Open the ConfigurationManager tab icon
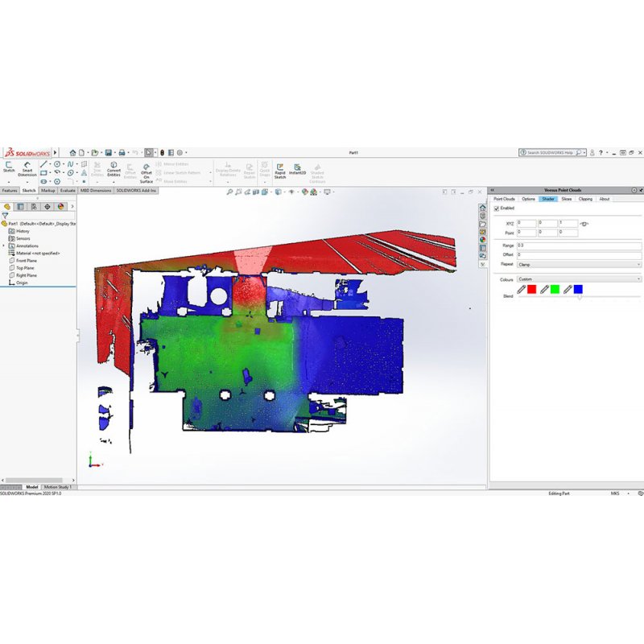644x644 pixels. click(x=33, y=206)
